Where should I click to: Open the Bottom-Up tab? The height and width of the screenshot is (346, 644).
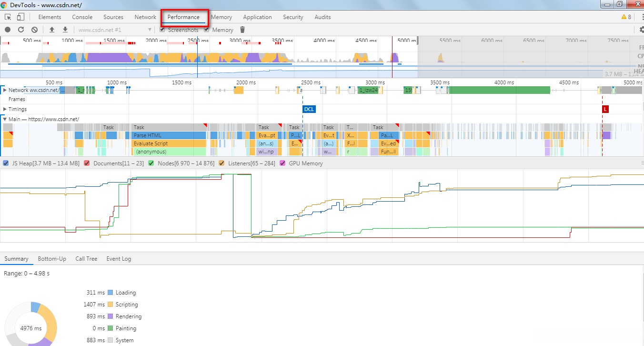(x=52, y=259)
